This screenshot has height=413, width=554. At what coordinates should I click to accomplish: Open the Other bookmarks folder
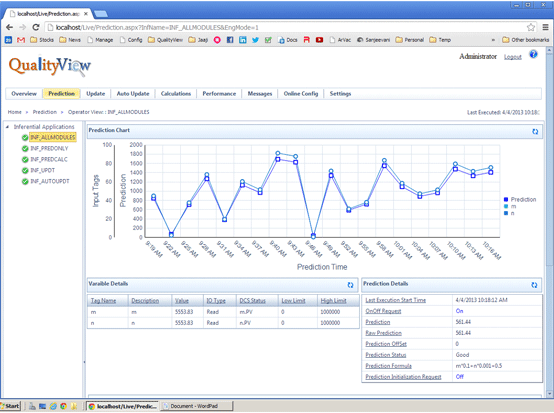pos(526,40)
